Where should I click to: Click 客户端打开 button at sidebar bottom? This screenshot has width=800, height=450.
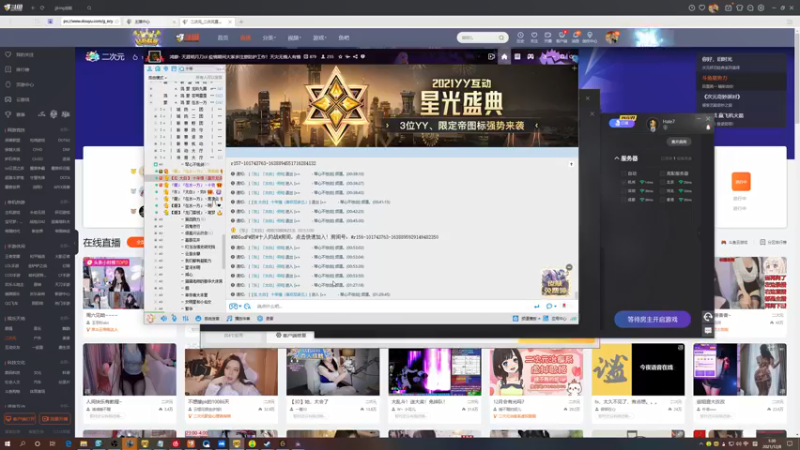(20, 419)
